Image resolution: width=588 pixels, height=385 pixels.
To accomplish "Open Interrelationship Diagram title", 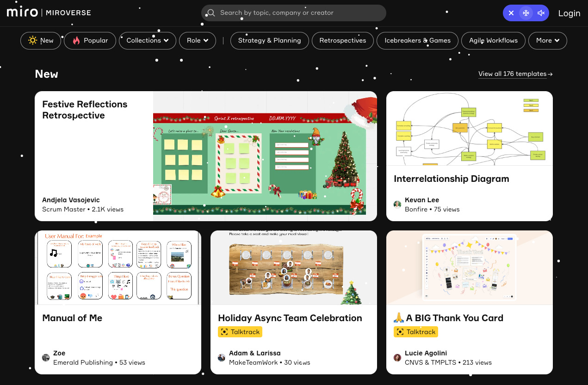I will tap(452, 179).
